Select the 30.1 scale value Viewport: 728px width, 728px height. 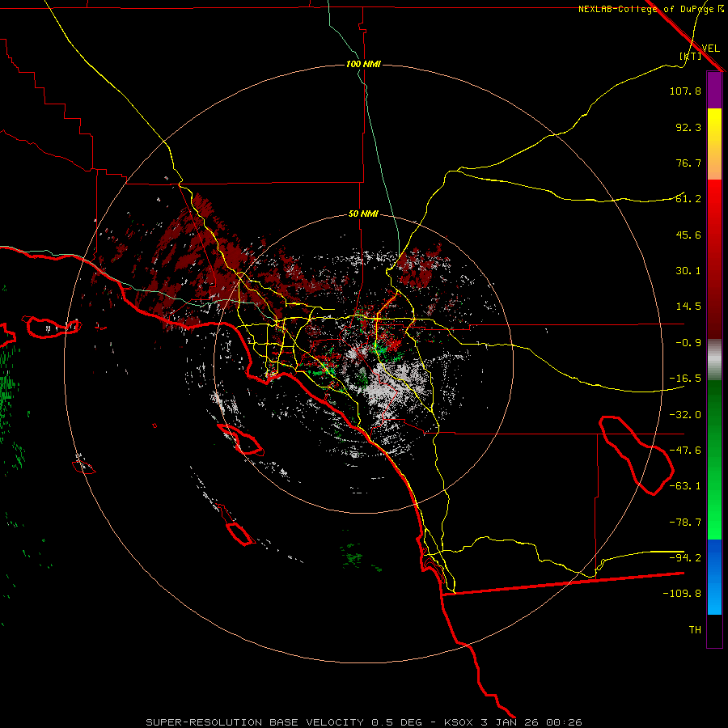pos(688,271)
